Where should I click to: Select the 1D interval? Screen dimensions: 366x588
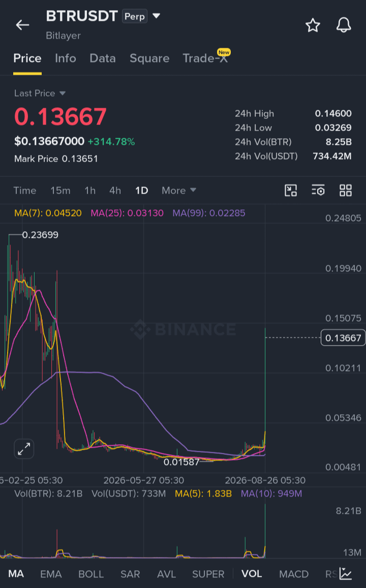tap(142, 191)
